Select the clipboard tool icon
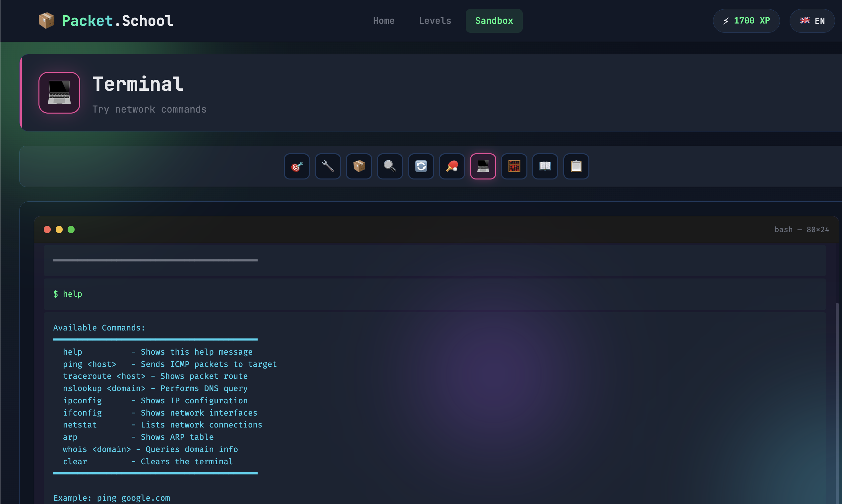 [x=576, y=167]
